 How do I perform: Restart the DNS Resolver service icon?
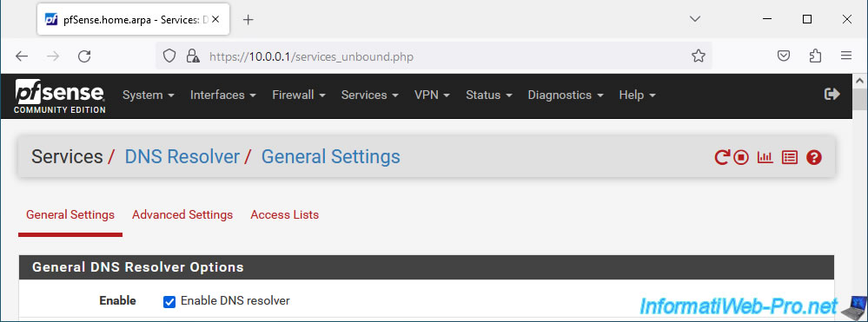[x=721, y=158]
